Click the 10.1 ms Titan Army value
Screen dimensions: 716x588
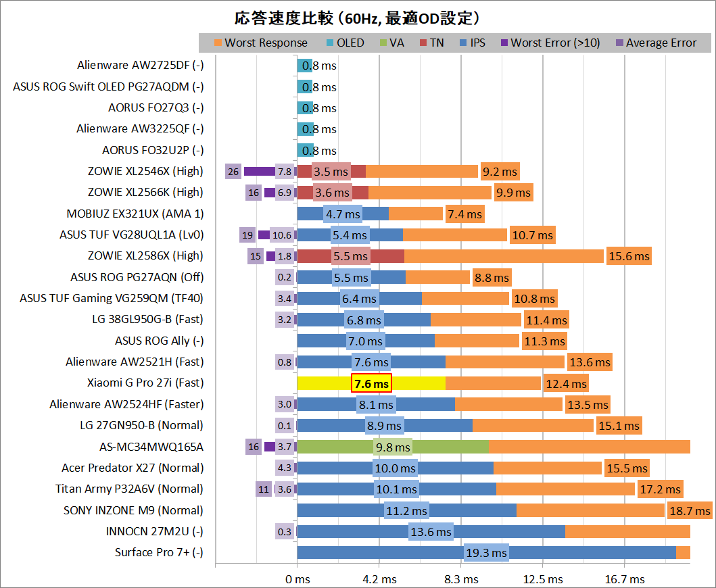pyautogui.click(x=396, y=489)
